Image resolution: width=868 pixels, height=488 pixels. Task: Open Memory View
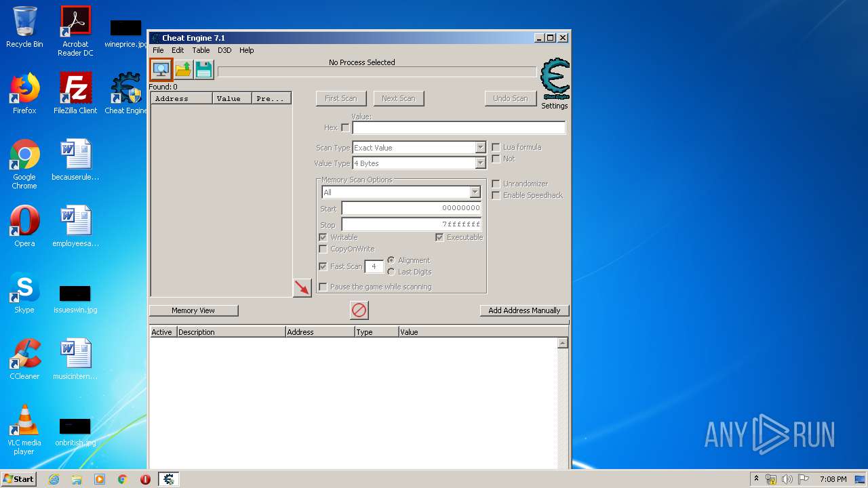point(193,310)
